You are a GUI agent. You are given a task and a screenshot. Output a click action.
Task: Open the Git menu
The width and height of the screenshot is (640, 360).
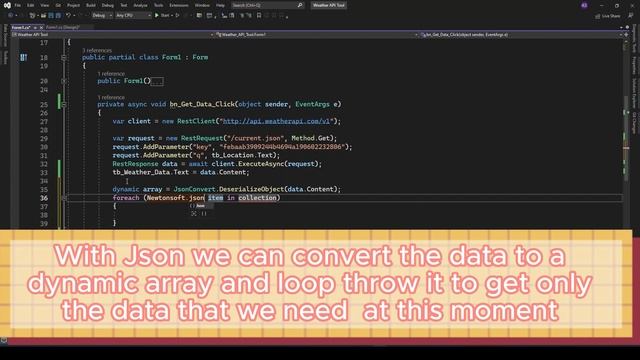[x=58, y=5]
